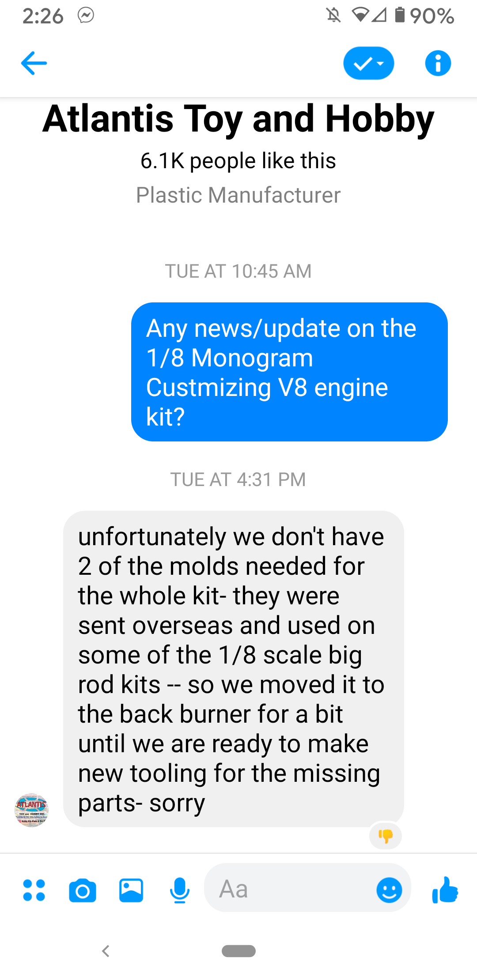Viewport: 477px width, 980px height.
Task: Tap the Android back chevron
Action: (106, 950)
